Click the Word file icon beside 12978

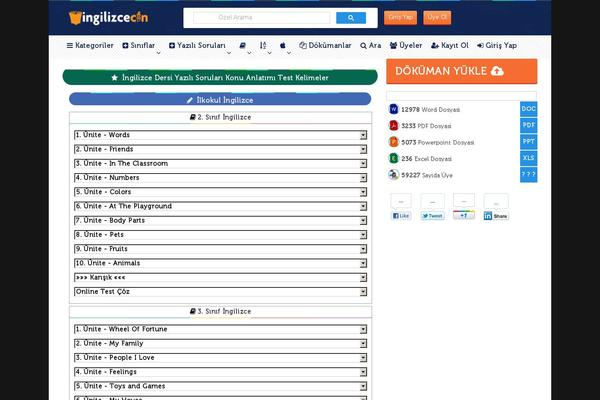click(x=393, y=109)
